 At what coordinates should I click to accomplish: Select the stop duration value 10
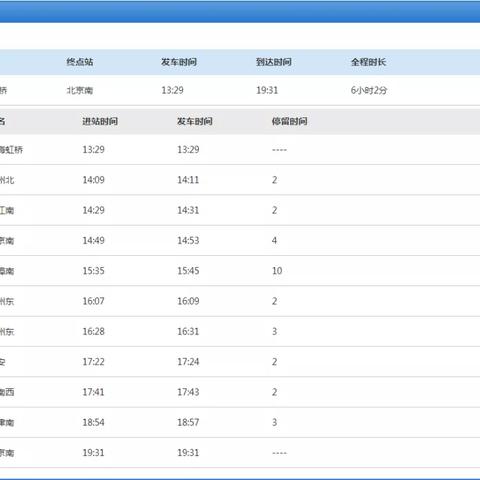pos(277,271)
